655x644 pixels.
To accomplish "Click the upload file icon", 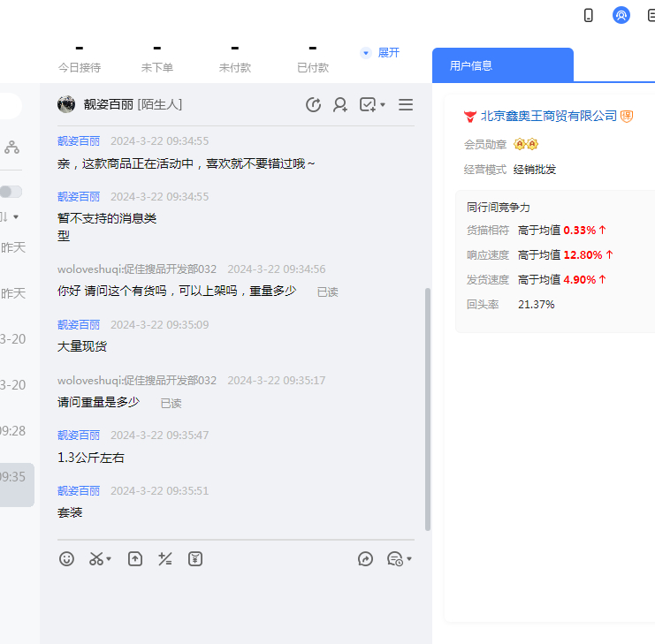I will [x=134, y=558].
